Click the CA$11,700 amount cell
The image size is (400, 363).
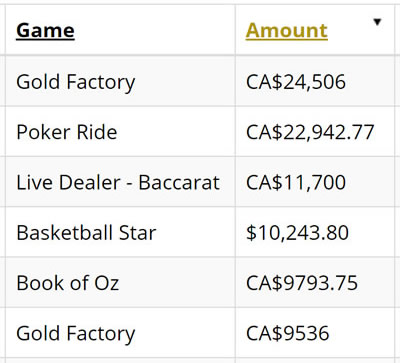315,182
